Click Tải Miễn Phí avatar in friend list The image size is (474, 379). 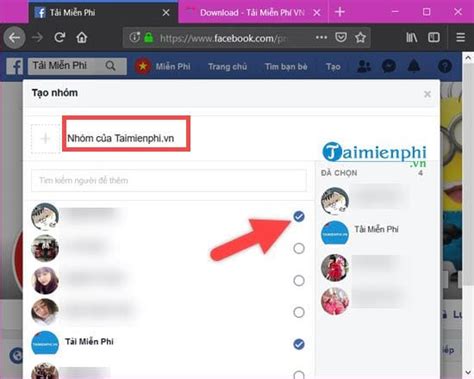(45, 344)
